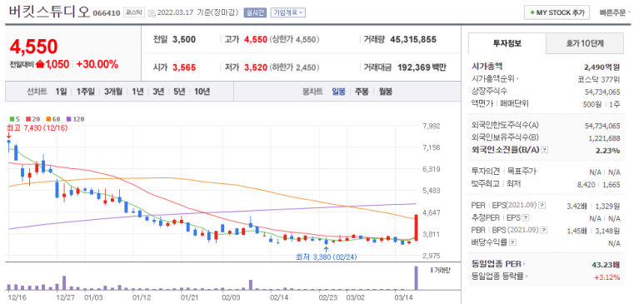Select the 주봉 candle chart
The width and height of the screenshot is (644, 304).
tap(362, 92)
